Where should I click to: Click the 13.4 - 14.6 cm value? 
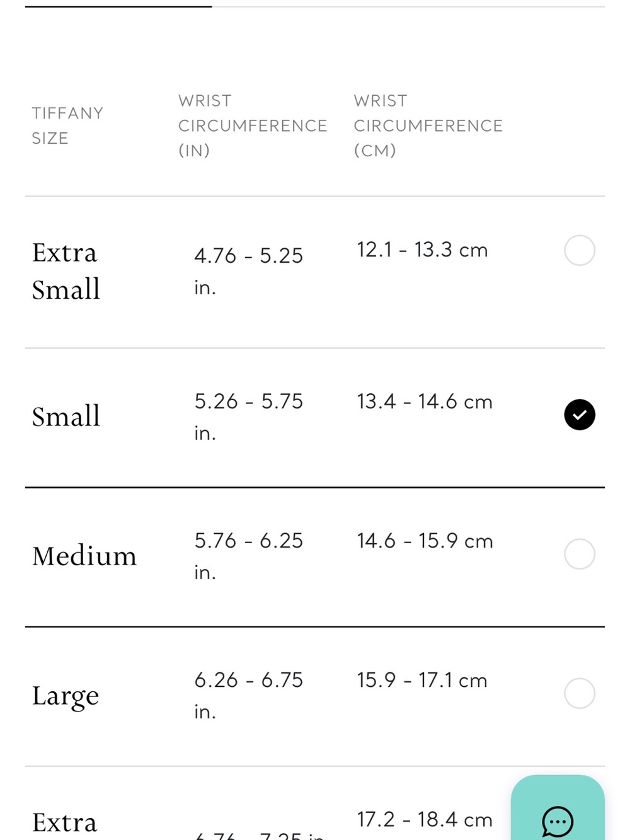[x=425, y=401]
